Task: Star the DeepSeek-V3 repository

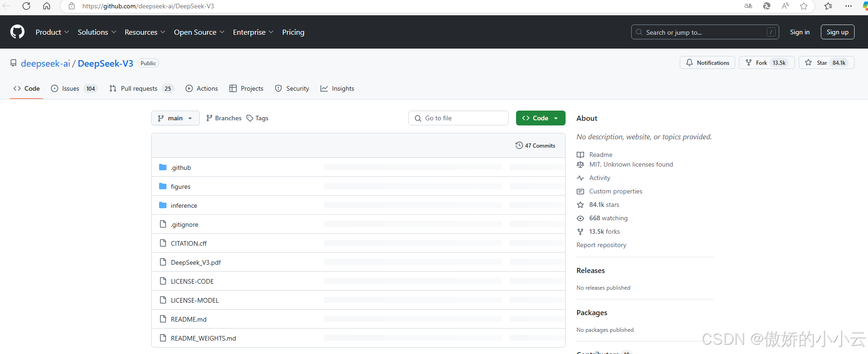Action: [x=826, y=62]
